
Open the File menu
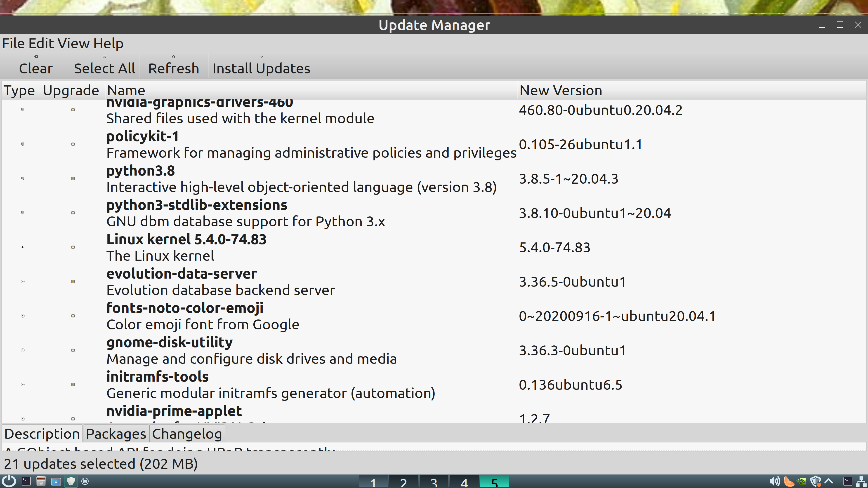click(14, 43)
